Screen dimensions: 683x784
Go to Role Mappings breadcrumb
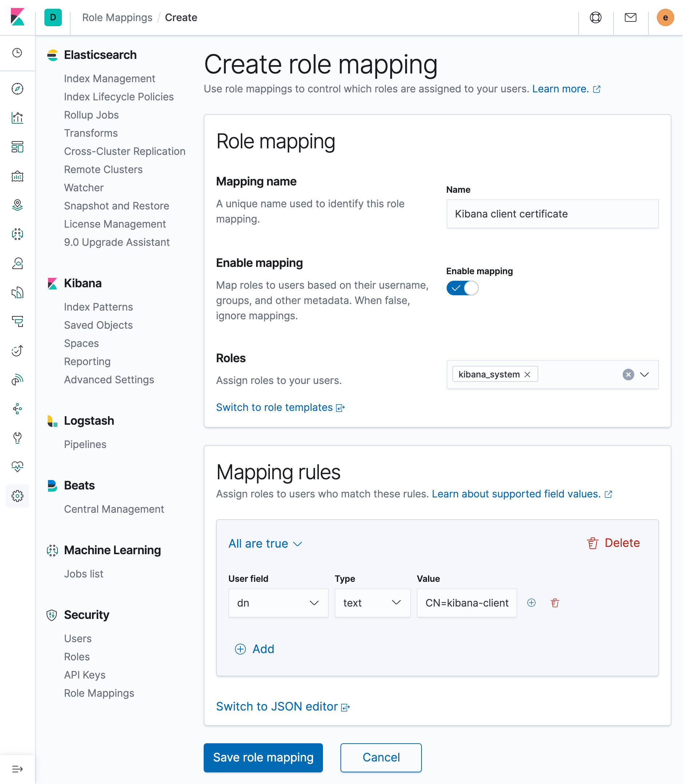coord(117,17)
